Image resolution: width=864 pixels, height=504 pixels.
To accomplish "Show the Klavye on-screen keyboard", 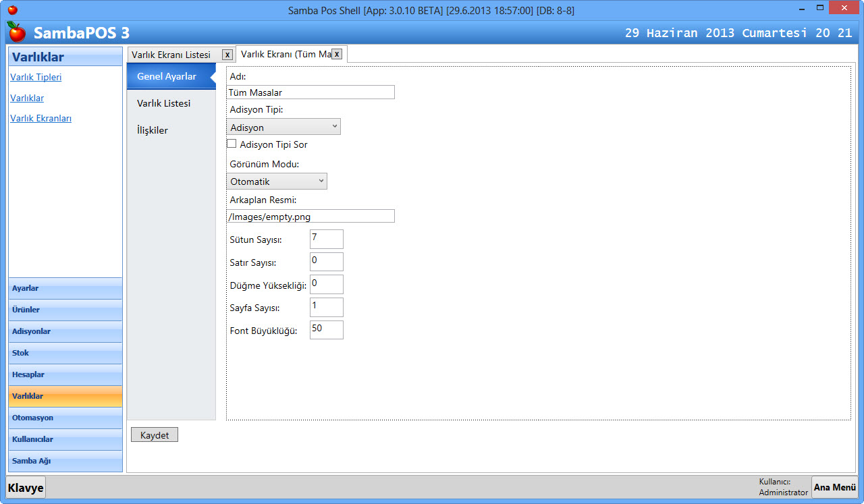I will click(x=26, y=487).
